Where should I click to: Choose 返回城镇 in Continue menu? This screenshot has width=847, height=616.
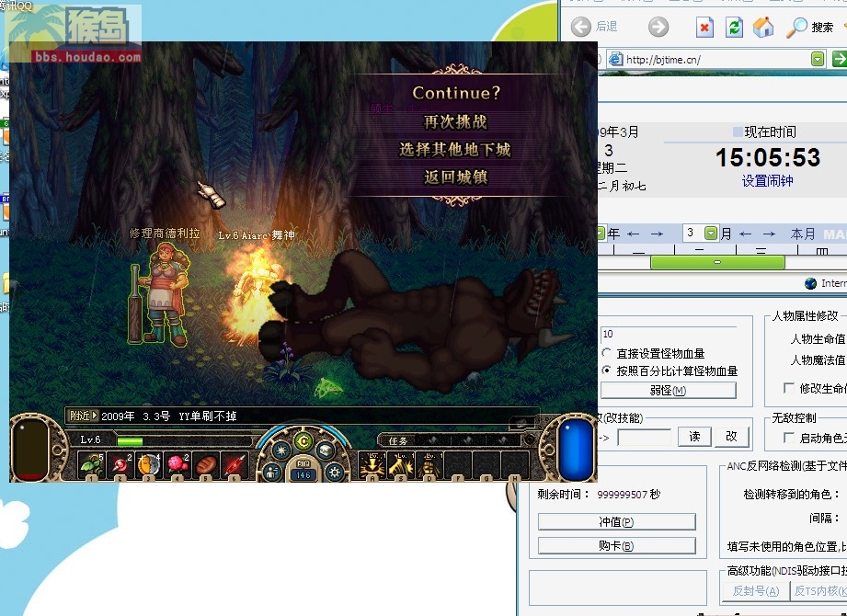[455, 177]
